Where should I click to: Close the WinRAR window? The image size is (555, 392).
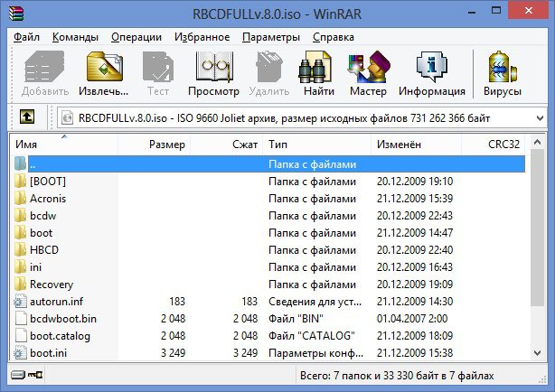(x=529, y=10)
